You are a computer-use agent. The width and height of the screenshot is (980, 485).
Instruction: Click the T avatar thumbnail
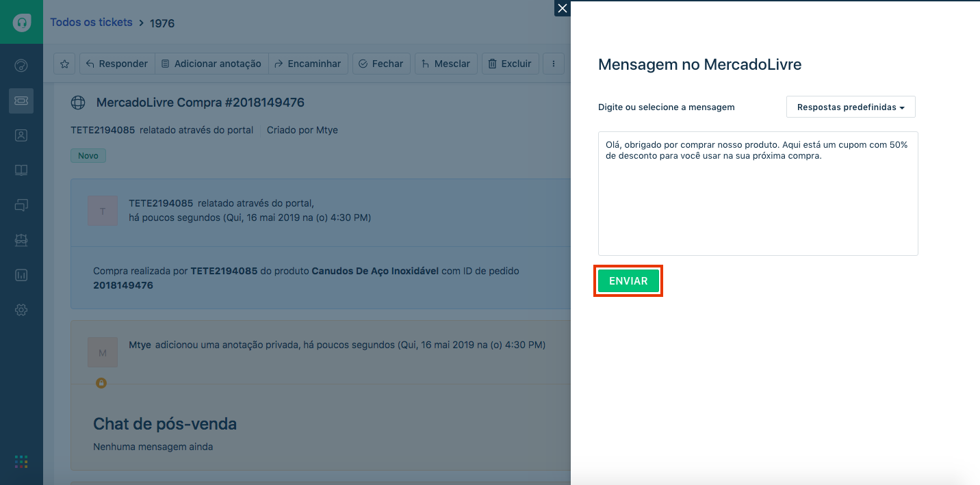click(103, 211)
